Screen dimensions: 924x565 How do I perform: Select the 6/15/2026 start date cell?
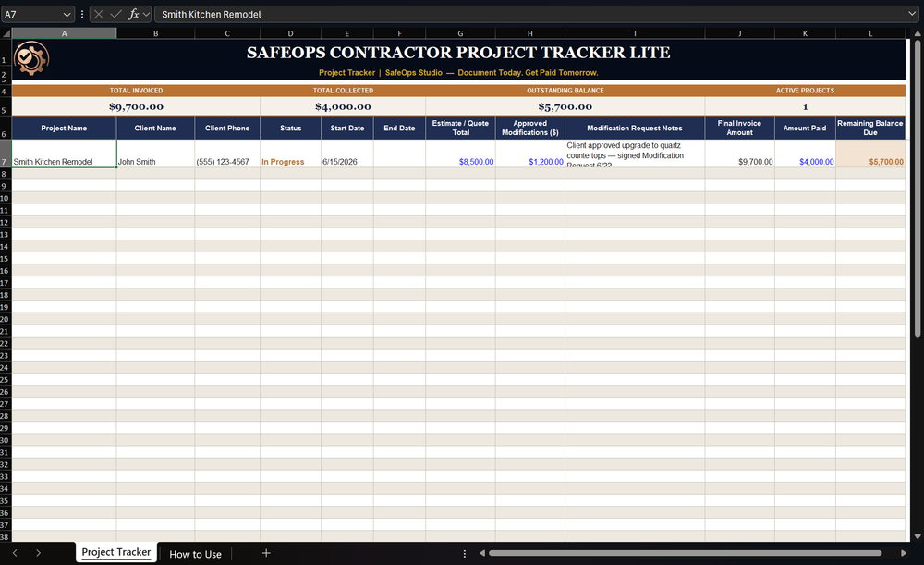tap(347, 154)
